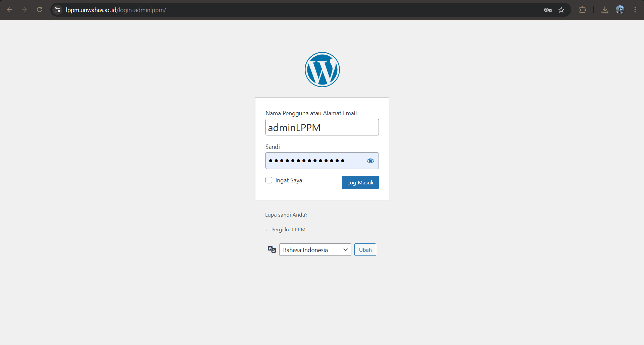Viewport: 644px width, 345px height.
Task: Click the browser forward arrow
Action: 24,10
